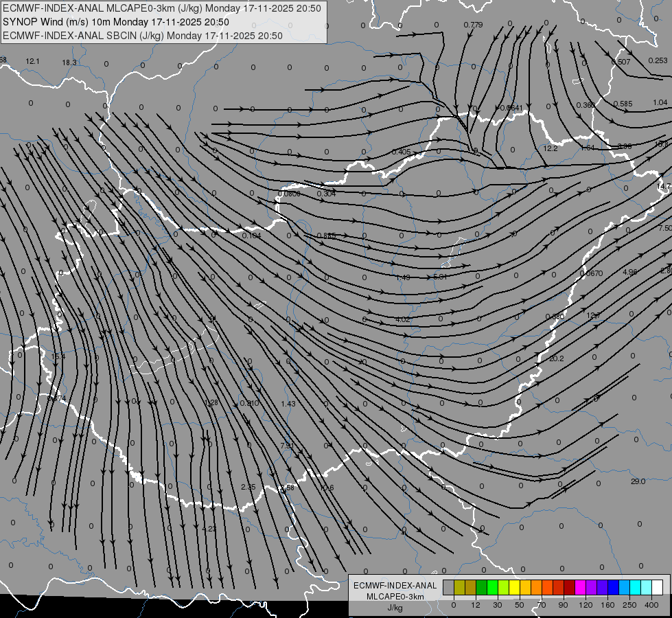Click the map value '10.6'
672x618 pixels.
pyautogui.click(x=326, y=488)
